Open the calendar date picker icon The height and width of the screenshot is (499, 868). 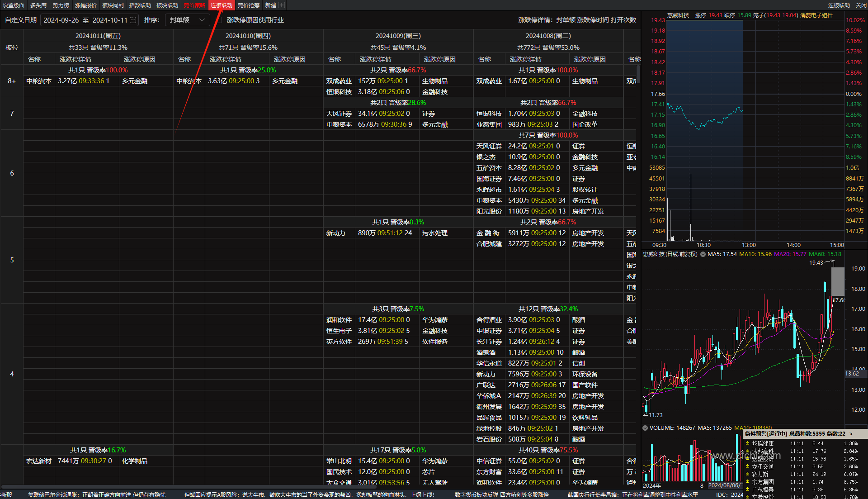(x=133, y=20)
